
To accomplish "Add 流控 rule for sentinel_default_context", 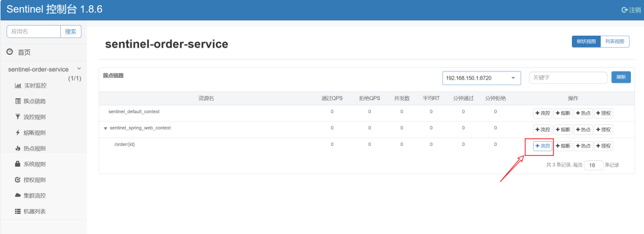I will tap(543, 113).
